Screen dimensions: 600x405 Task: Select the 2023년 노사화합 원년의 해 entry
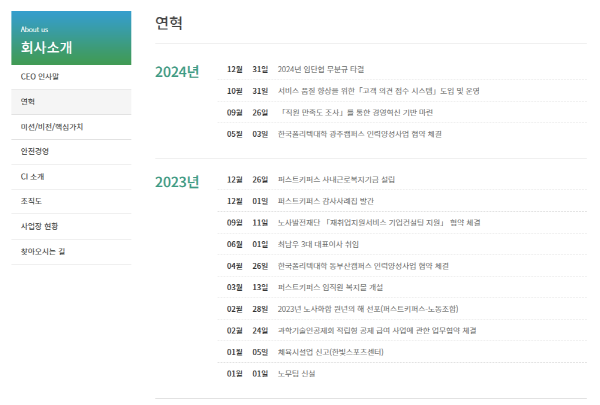click(x=368, y=309)
